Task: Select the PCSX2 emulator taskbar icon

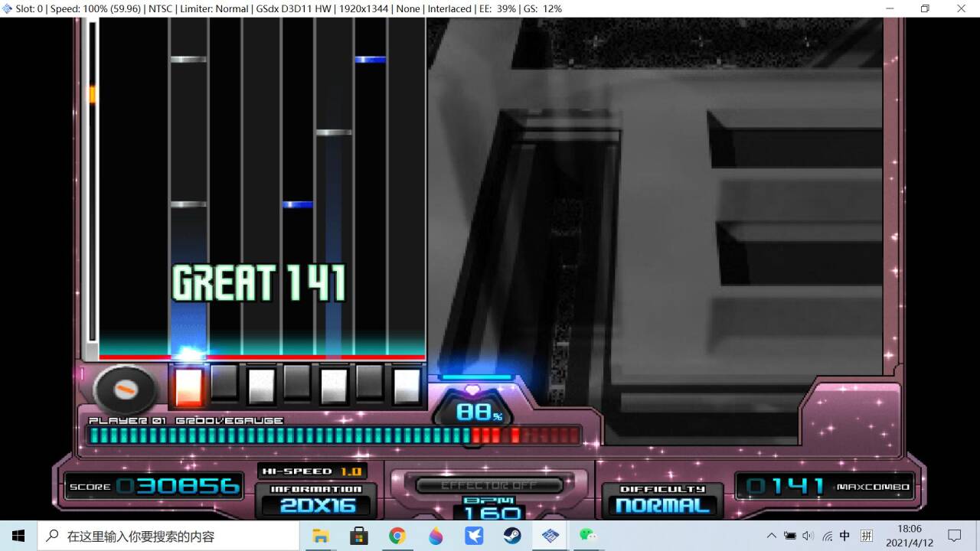Action: pos(550,536)
